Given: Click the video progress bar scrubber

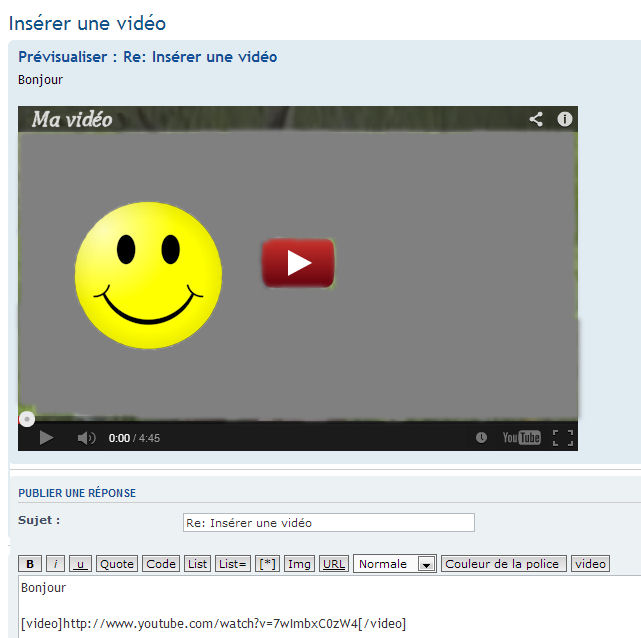Looking at the screenshot, I should (27, 419).
